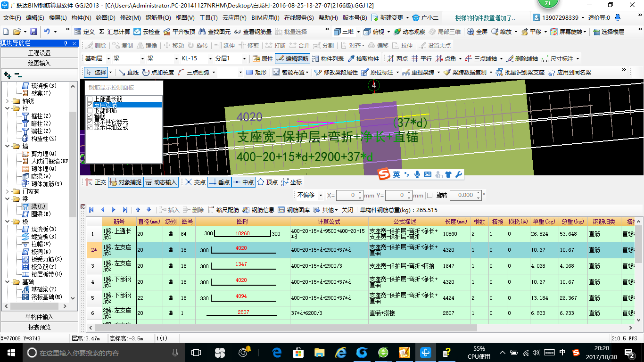644x362 pixels.
Task: Click the 单构件输入 button
Action: [x=39, y=317]
